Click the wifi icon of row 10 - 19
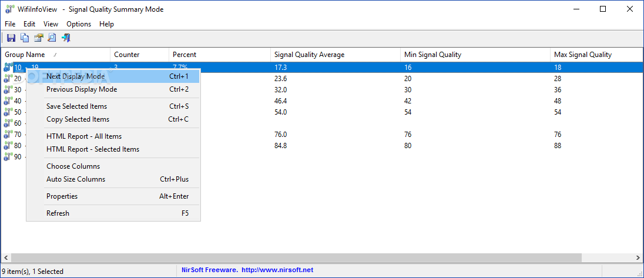The image size is (644, 278). [x=8, y=68]
